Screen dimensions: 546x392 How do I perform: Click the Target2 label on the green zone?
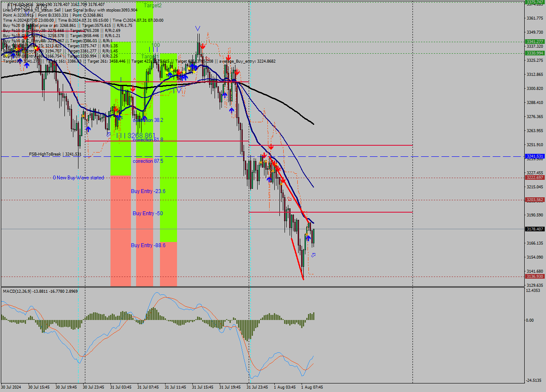tap(153, 6)
